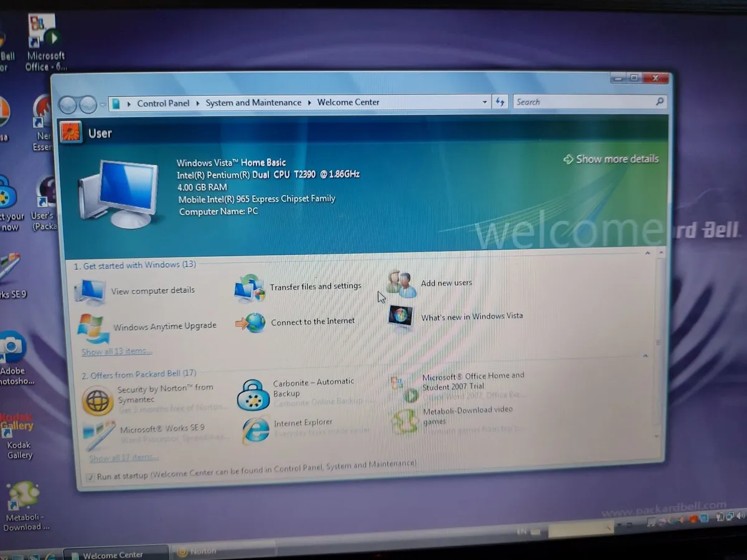
Task: Toggle Run at startup checkbox
Action: pyautogui.click(x=90, y=477)
